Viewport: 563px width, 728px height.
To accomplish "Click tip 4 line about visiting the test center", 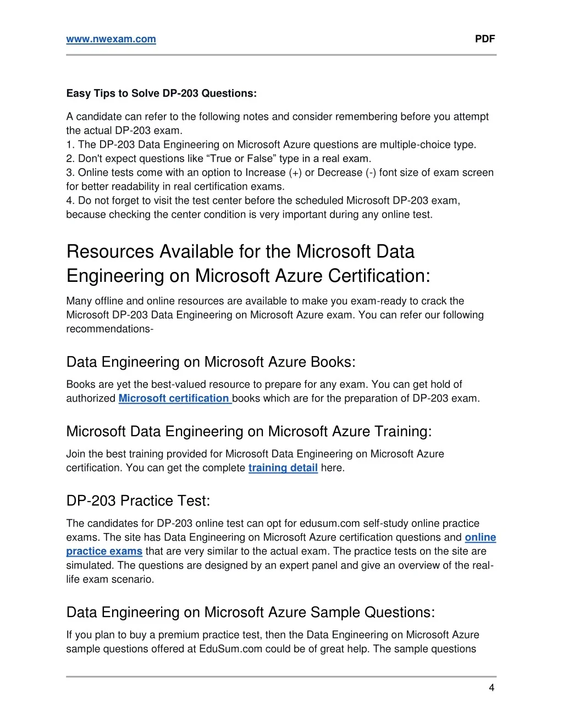I will (263, 201).
